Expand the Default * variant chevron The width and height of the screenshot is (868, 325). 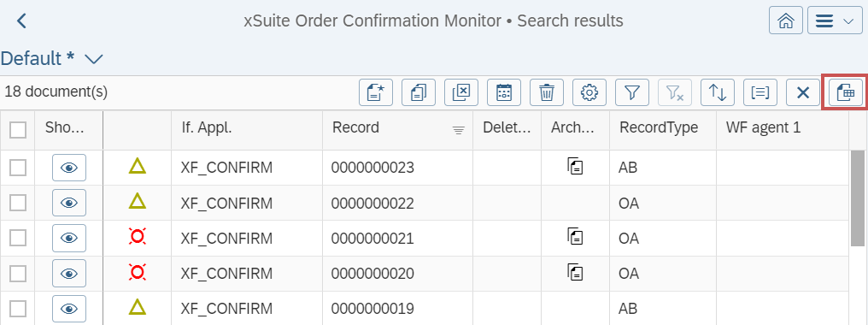(94, 58)
